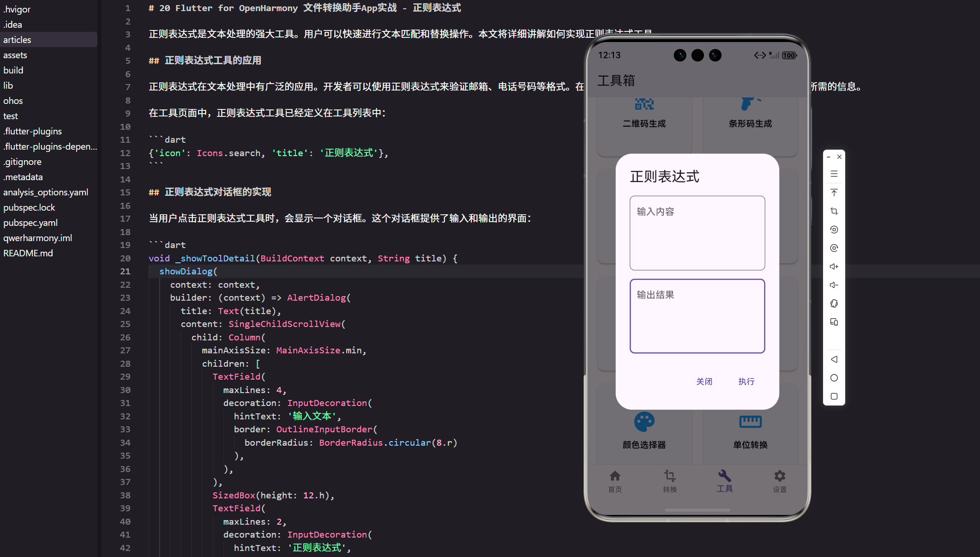Toggle foldable device mode
Viewport: 980px width, 557px height.
(x=834, y=303)
